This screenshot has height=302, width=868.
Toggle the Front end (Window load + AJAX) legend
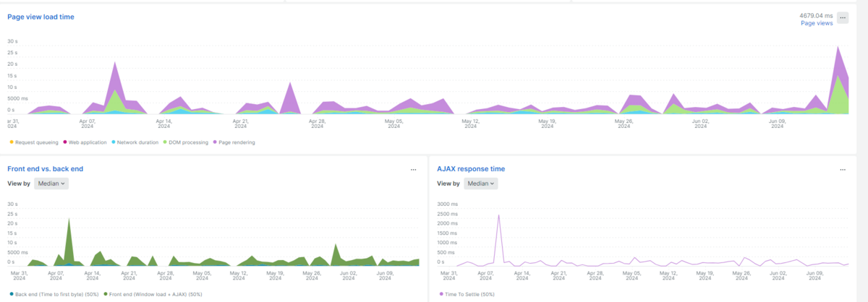153,295
